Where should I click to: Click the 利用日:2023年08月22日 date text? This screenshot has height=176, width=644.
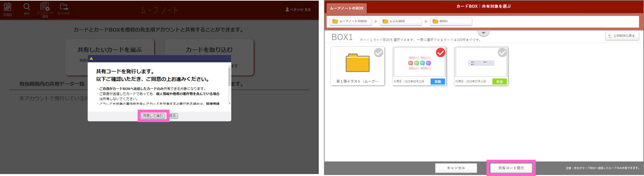pos(409,82)
